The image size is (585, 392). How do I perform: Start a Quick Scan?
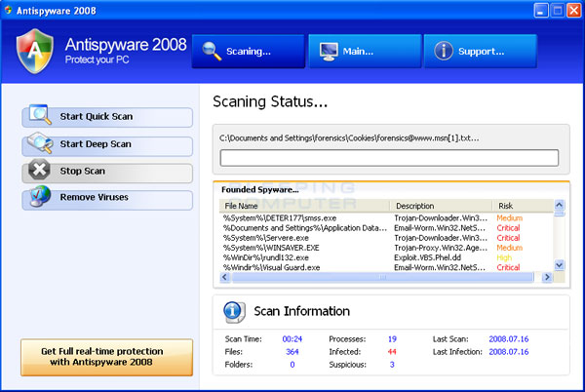[107, 117]
